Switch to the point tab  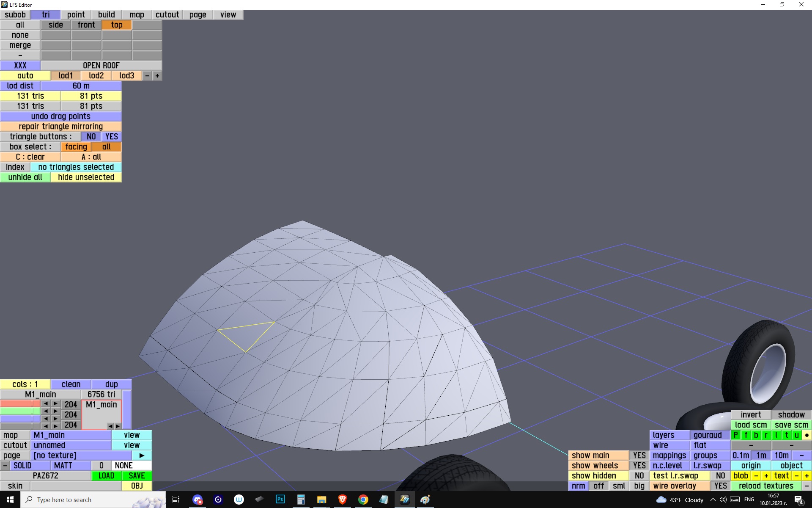tap(76, 15)
